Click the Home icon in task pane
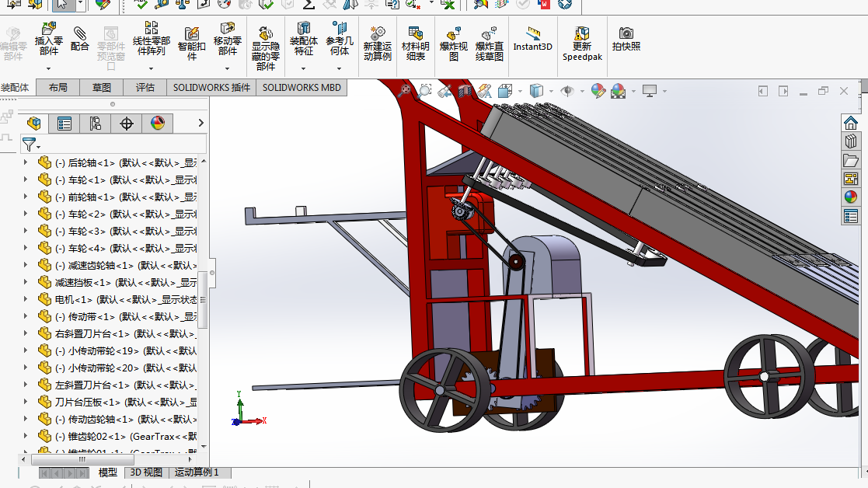The height and width of the screenshot is (488, 868). tap(851, 123)
